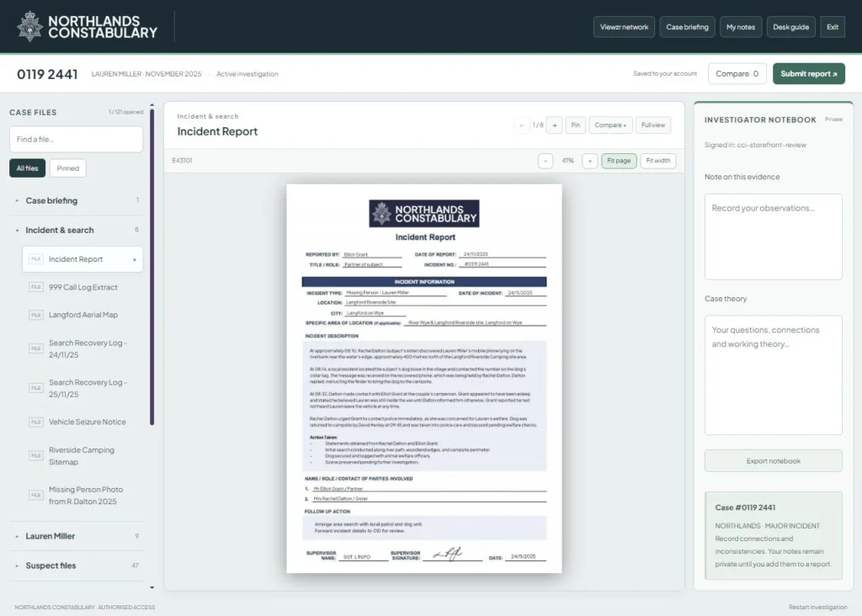
Task: Open the document in Full view
Action: (x=653, y=125)
